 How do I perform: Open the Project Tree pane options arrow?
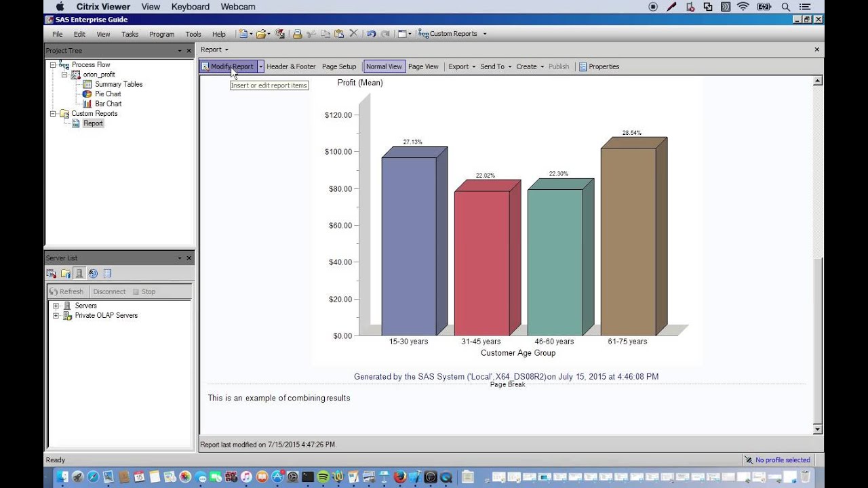180,51
